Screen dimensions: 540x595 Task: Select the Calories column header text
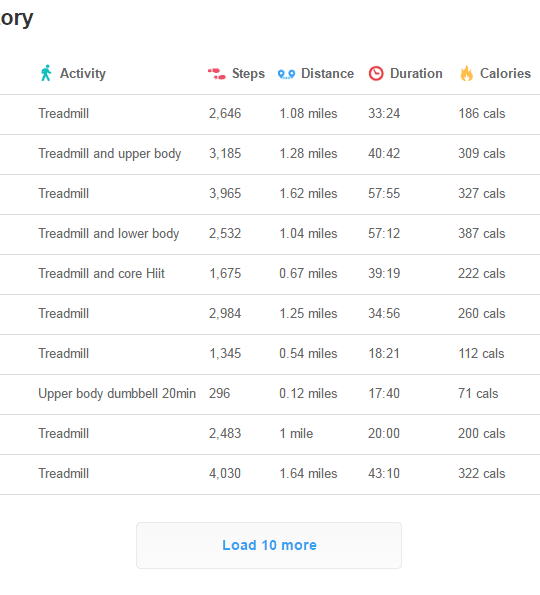click(505, 73)
